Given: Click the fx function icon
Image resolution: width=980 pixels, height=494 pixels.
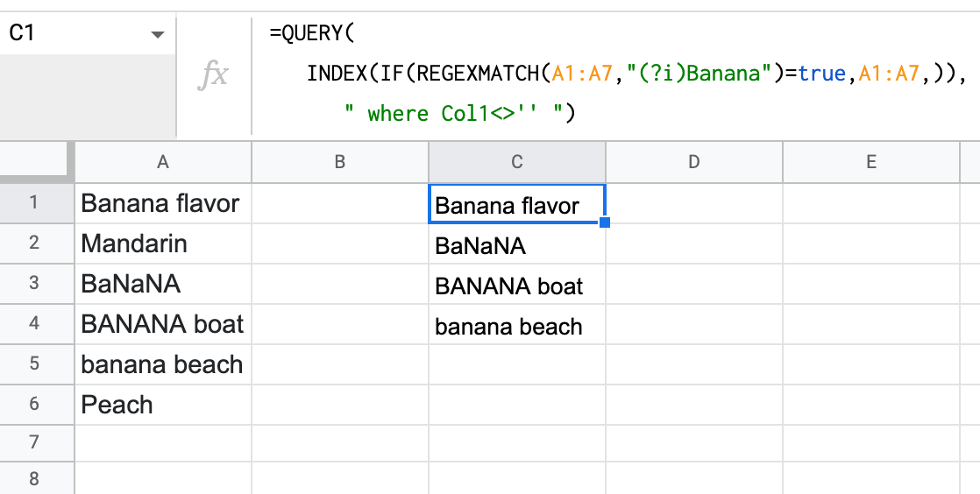Looking at the screenshot, I should [x=213, y=76].
